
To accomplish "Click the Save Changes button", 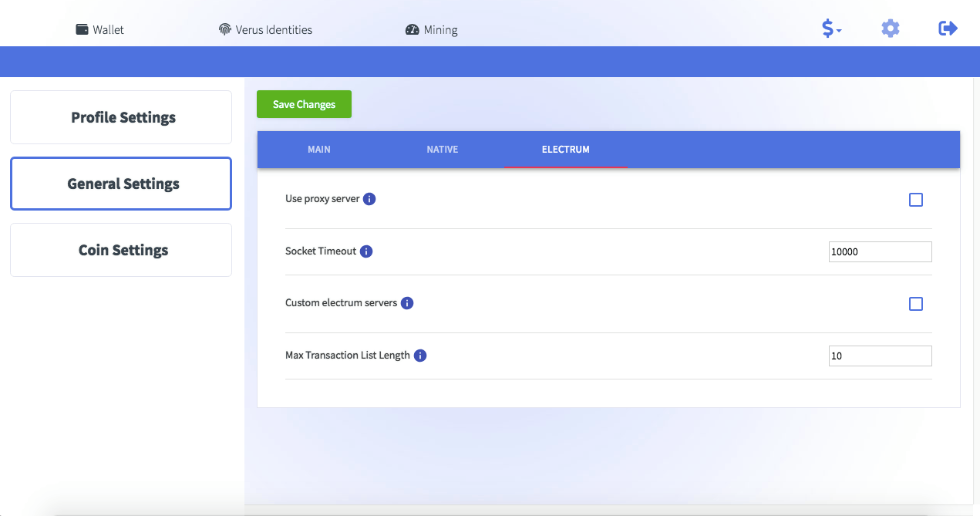I will click(x=304, y=104).
